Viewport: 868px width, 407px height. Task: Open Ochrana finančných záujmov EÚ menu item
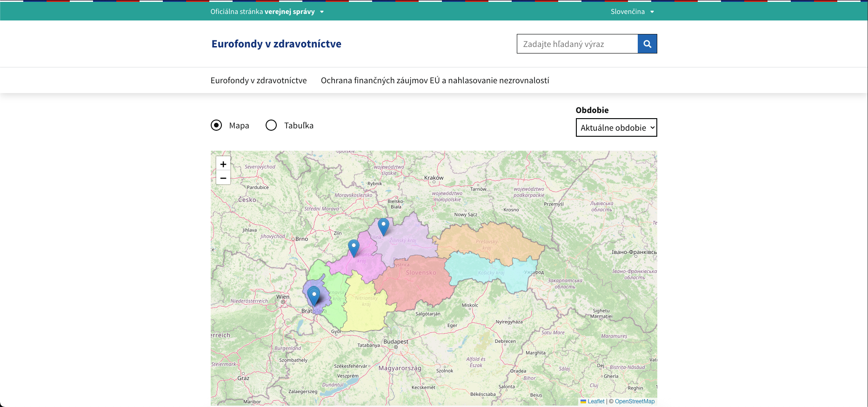click(435, 80)
